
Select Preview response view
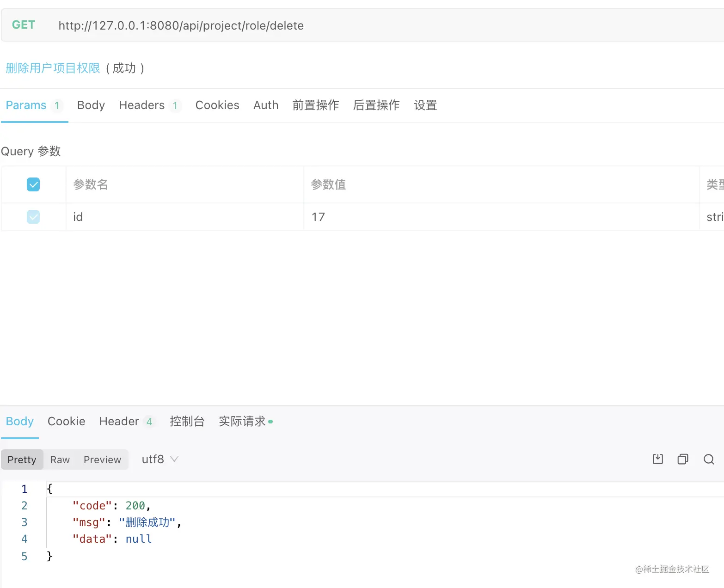coord(102,459)
